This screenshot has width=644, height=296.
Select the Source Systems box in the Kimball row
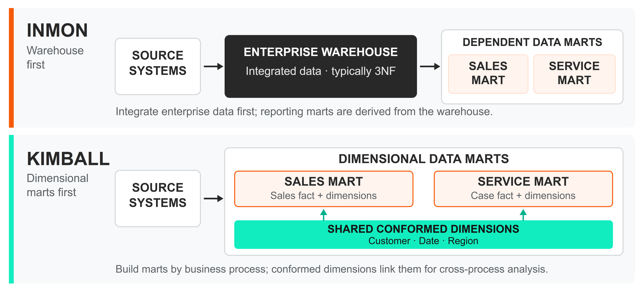click(158, 199)
